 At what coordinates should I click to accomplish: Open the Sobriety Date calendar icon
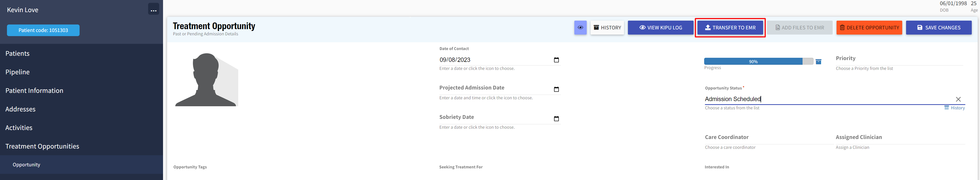pyautogui.click(x=556, y=119)
